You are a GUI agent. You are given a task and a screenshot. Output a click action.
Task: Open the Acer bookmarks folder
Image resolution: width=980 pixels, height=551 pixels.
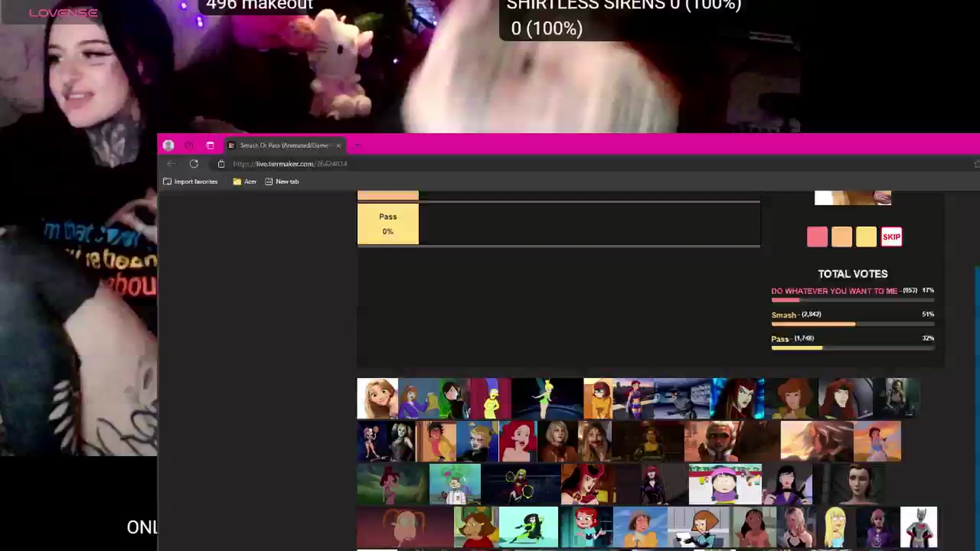(244, 182)
